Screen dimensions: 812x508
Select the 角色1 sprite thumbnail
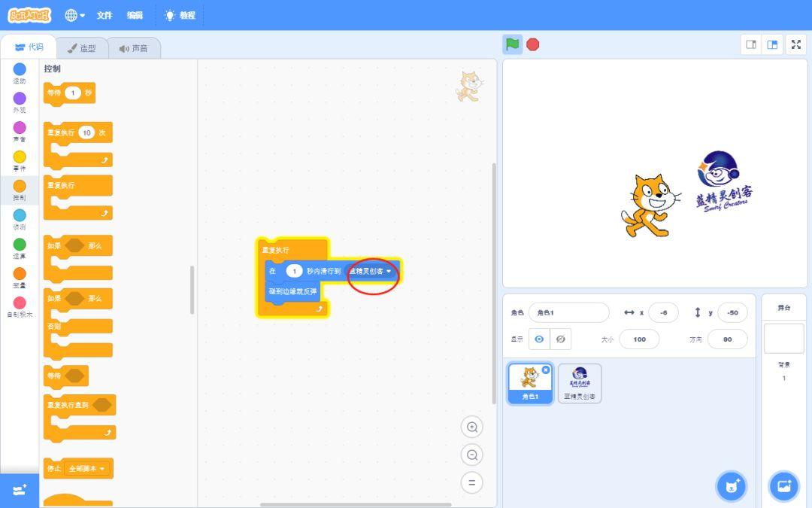click(x=530, y=382)
